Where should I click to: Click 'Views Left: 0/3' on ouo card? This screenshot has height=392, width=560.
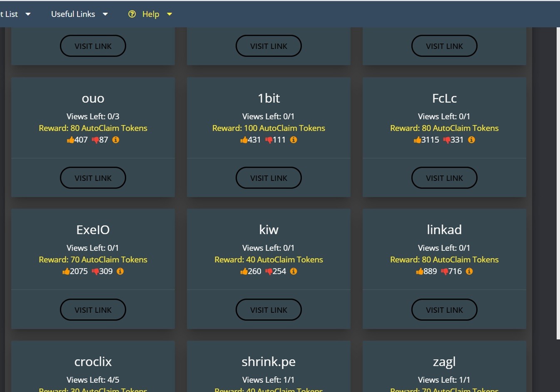tap(93, 117)
